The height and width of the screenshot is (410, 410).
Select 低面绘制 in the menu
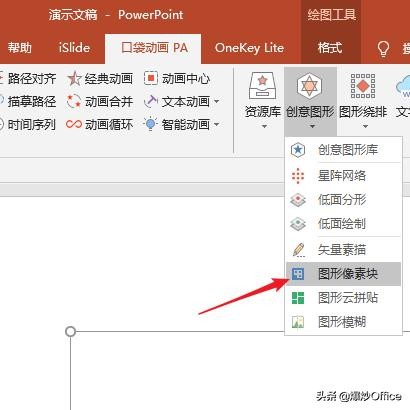tap(344, 224)
